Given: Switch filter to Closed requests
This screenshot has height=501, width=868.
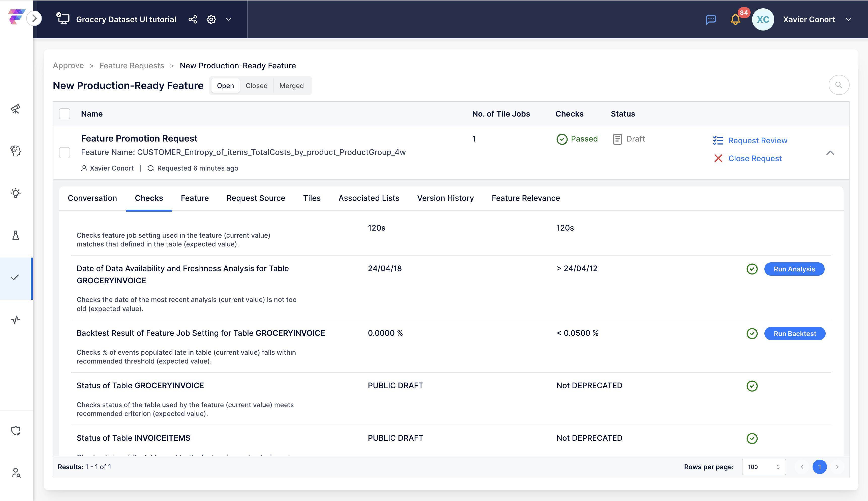Looking at the screenshot, I should point(257,86).
